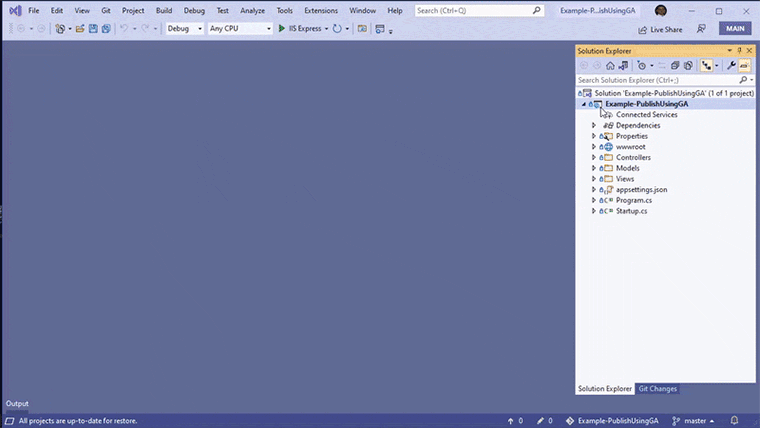
Task: Open the Any CPU platform dropdown
Action: pyautogui.click(x=240, y=28)
